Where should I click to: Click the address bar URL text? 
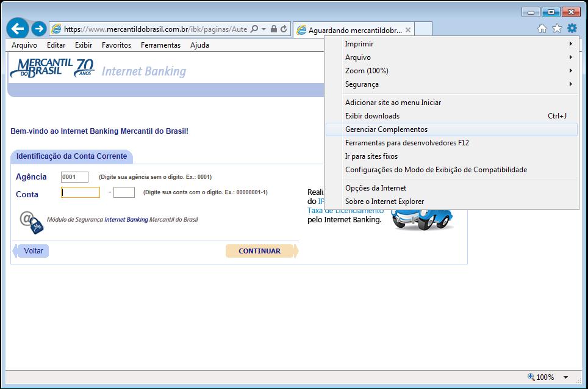pos(156,29)
